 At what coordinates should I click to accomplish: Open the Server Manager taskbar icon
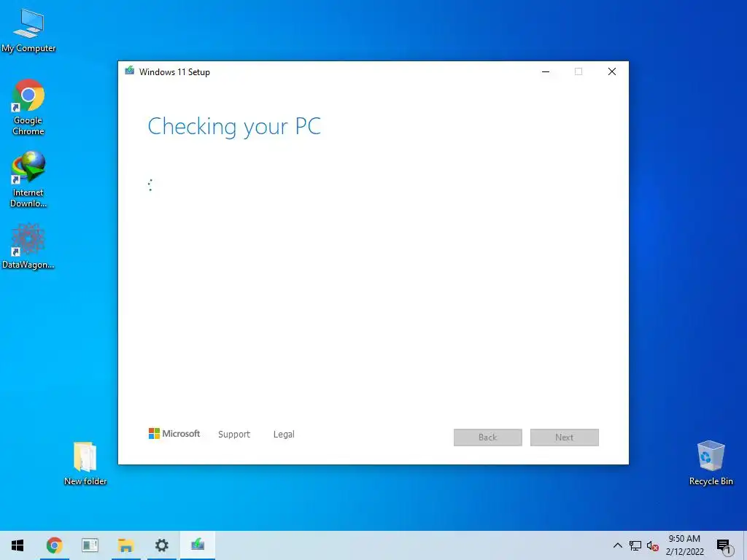tap(90, 545)
